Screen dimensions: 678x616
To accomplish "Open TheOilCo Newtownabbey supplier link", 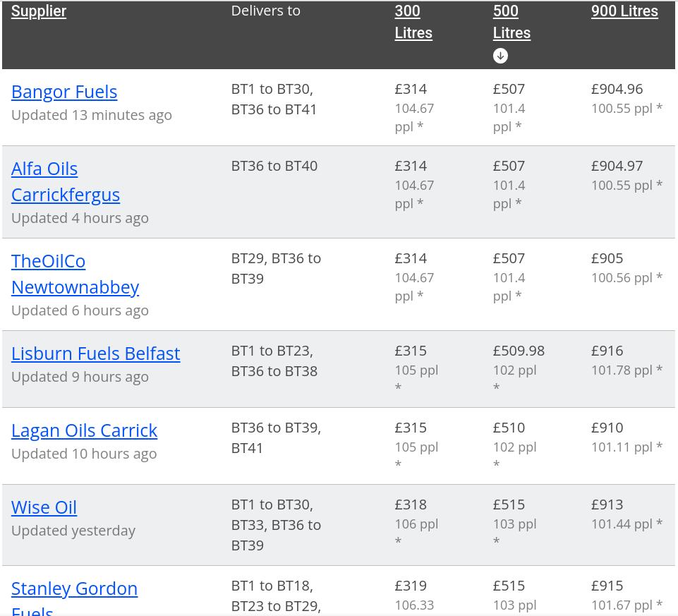I will (x=75, y=274).
